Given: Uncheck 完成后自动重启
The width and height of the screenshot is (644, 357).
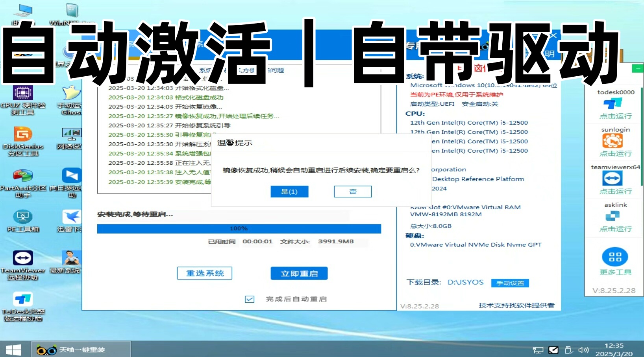Looking at the screenshot, I should tap(249, 299).
